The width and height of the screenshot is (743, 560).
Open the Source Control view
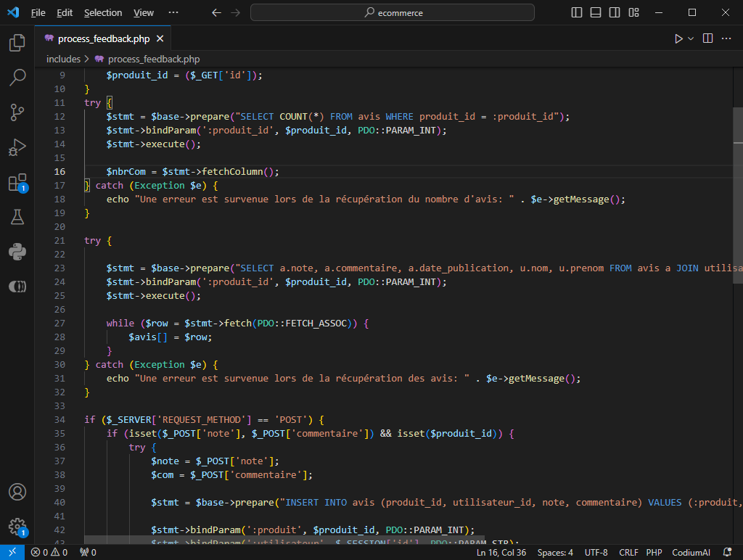pos(17,112)
